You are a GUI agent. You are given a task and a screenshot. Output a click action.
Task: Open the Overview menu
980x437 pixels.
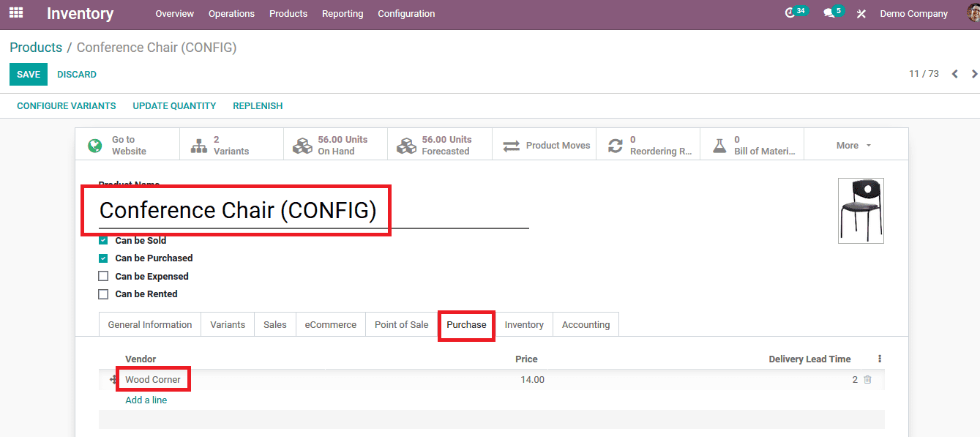point(174,13)
